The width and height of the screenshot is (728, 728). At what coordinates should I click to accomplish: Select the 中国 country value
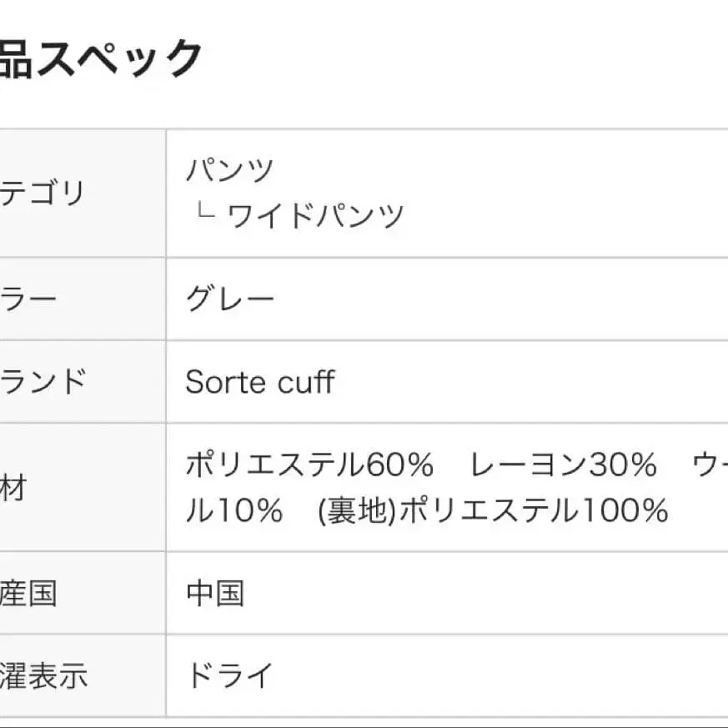[x=215, y=594]
